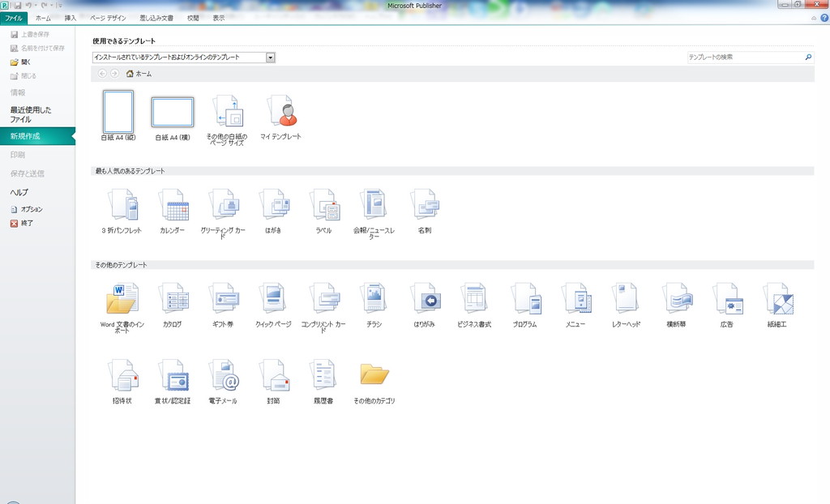830x504 pixels.
Task: Open the 紙細工 templates
Action: (x=777, y=305)
